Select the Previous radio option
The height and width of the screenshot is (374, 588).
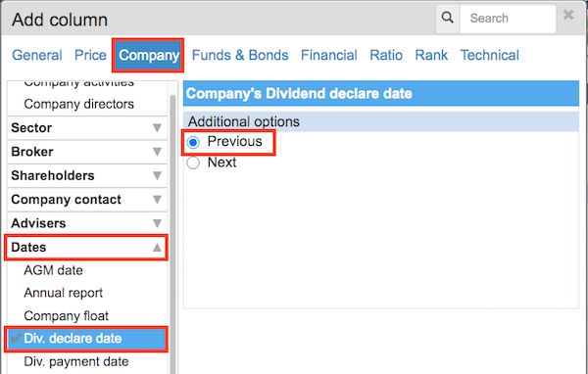[193, 142]
